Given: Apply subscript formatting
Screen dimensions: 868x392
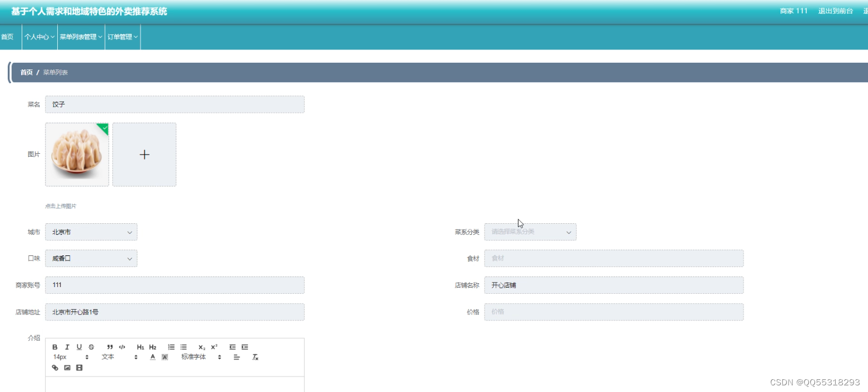Looking at the screenshot, I should 202,347.
